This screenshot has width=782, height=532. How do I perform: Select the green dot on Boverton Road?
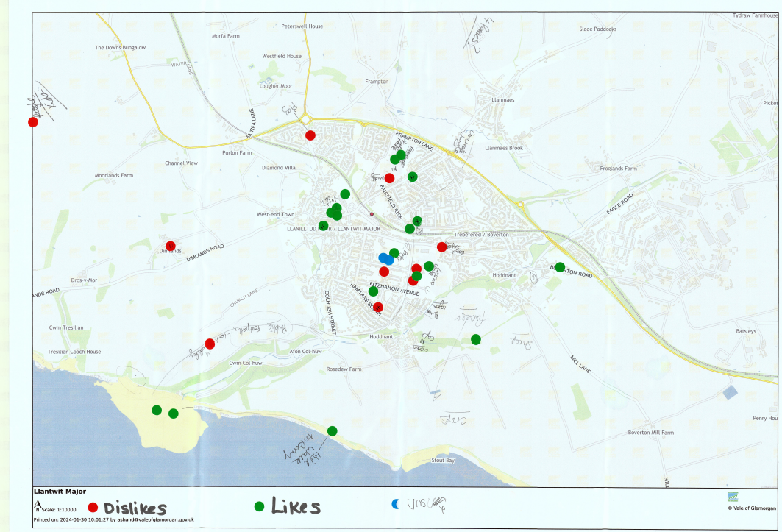point(560,267)
